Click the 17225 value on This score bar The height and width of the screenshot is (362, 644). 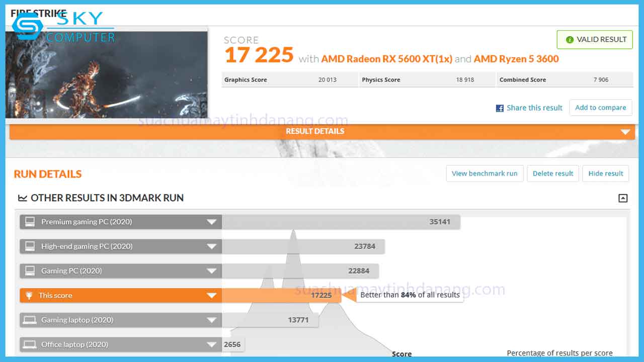(x=321, y=295)
